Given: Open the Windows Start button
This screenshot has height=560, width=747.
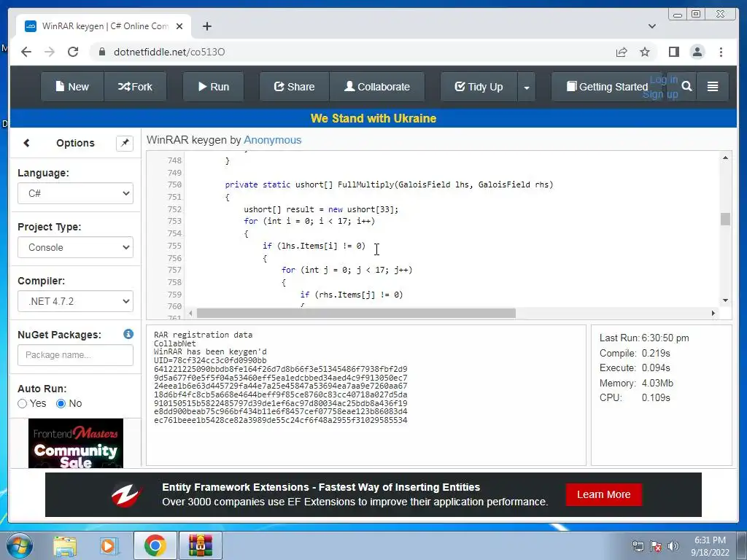Looking at the screenshot, I should coord(19,545).
